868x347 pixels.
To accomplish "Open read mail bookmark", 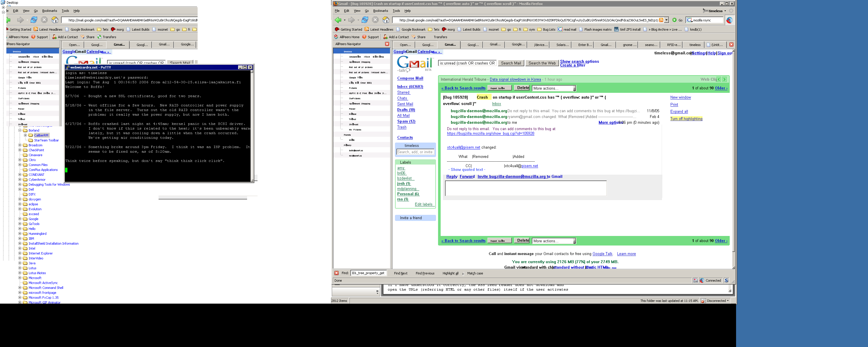I will pos(567,29).
